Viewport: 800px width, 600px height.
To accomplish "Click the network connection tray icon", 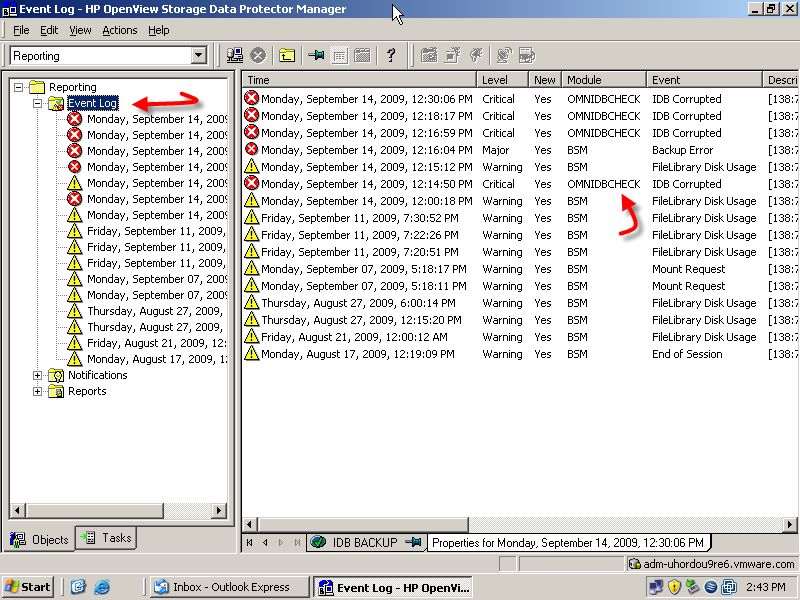I will [656, 587].
